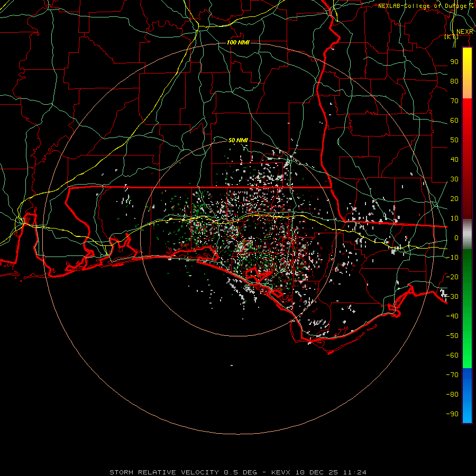The height and width of the screenshot is (476, 476).
Task: Click the -30 knots scale label
Action: [452, 297]
